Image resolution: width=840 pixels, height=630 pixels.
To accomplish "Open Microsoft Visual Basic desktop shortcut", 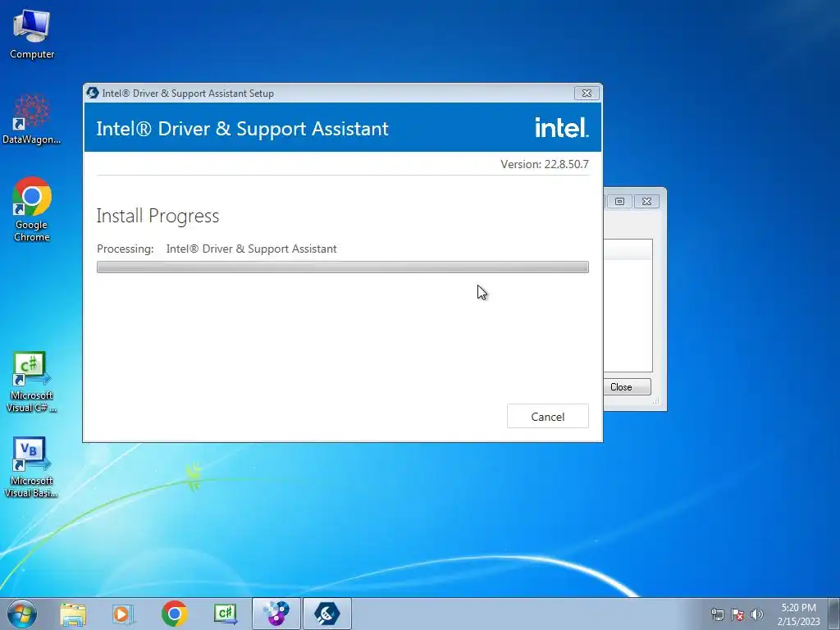I will click(x=32, y=467).
